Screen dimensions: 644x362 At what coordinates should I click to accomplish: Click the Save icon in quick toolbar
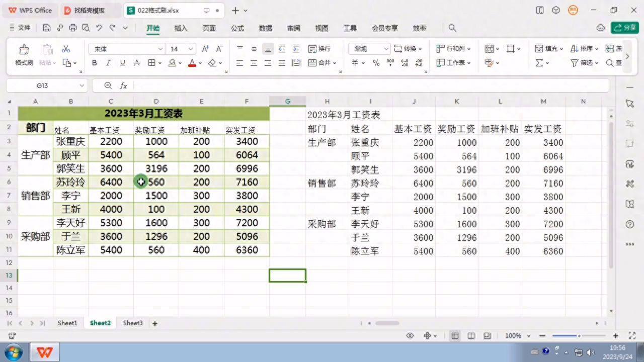coord(47,28)
